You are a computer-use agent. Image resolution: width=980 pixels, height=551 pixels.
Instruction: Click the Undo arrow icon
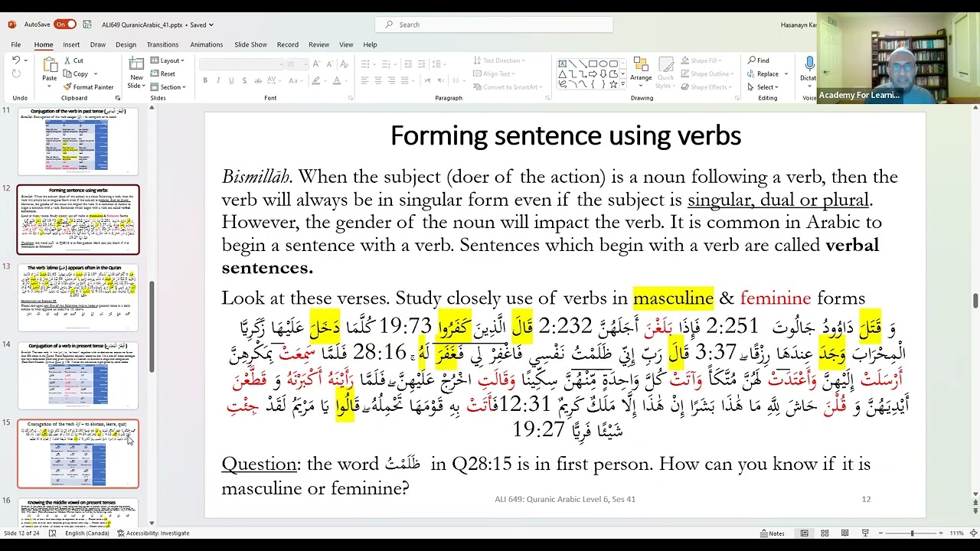pos(16,60)
